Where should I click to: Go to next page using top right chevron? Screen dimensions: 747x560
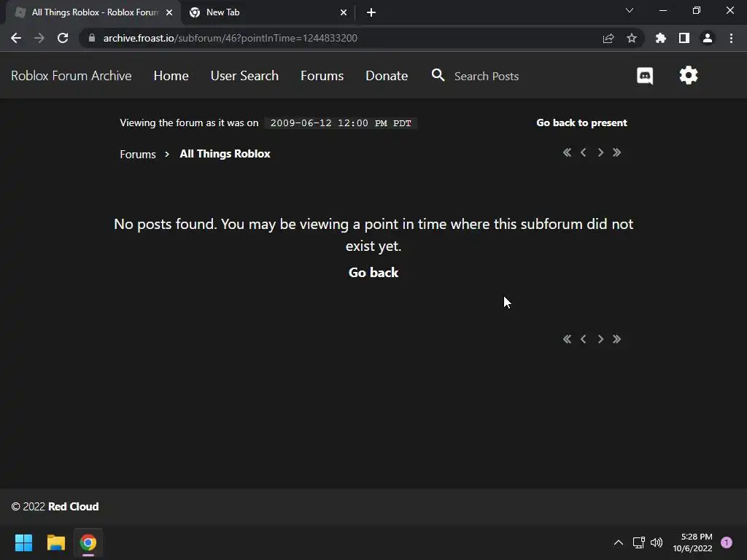point(600,152)
